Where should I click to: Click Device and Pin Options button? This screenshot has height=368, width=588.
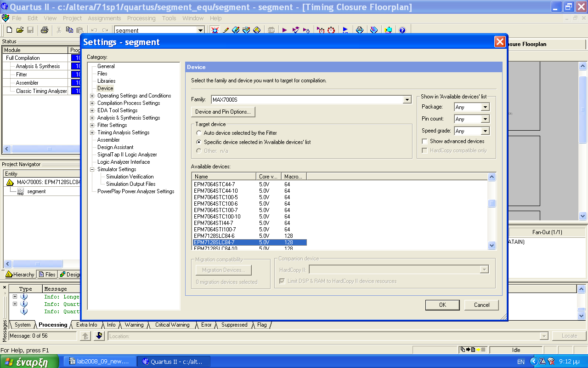pos(223,112)
